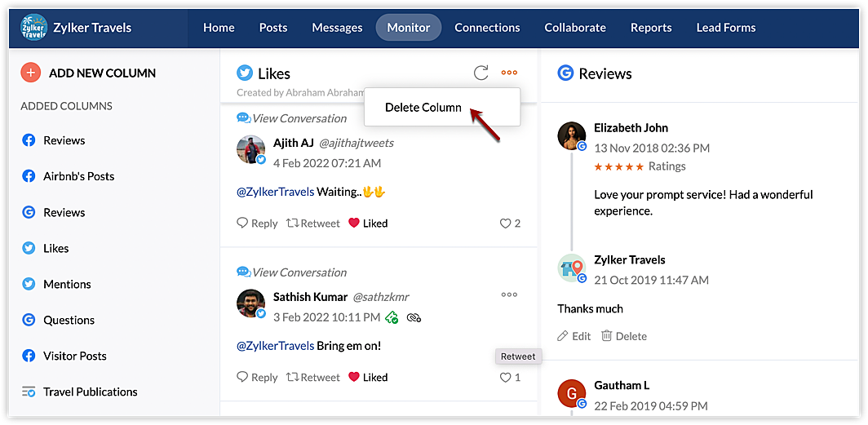Click the orange plus Add New Column icon

30,73
